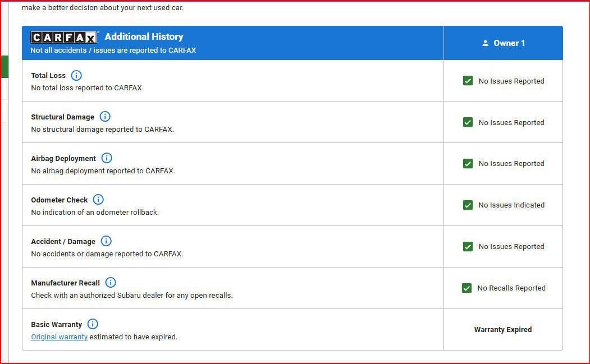The height and width of the screenshot is (364, 590).
Task: Click the Warranty Expired status text
Action: (x=502, y=329)
